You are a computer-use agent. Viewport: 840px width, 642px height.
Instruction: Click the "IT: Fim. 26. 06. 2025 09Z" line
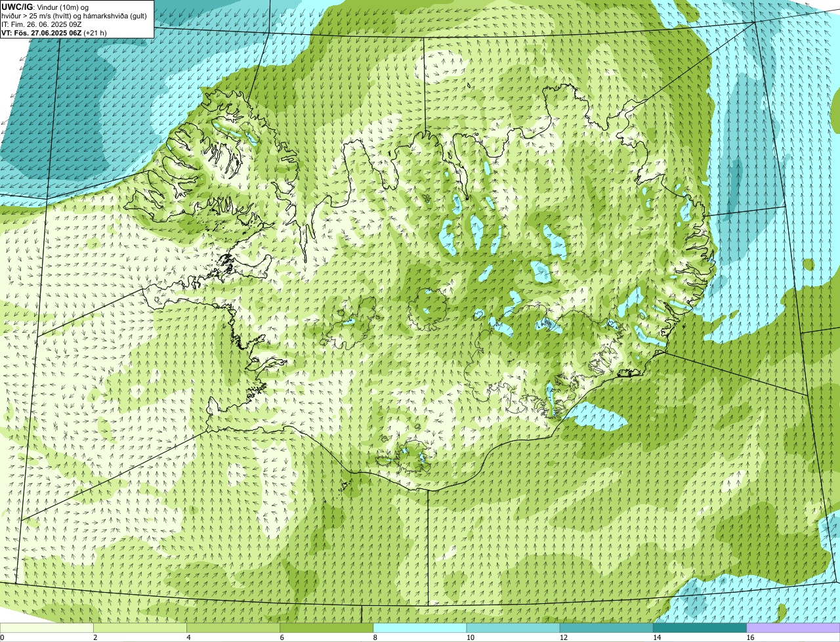pos(41,24)
